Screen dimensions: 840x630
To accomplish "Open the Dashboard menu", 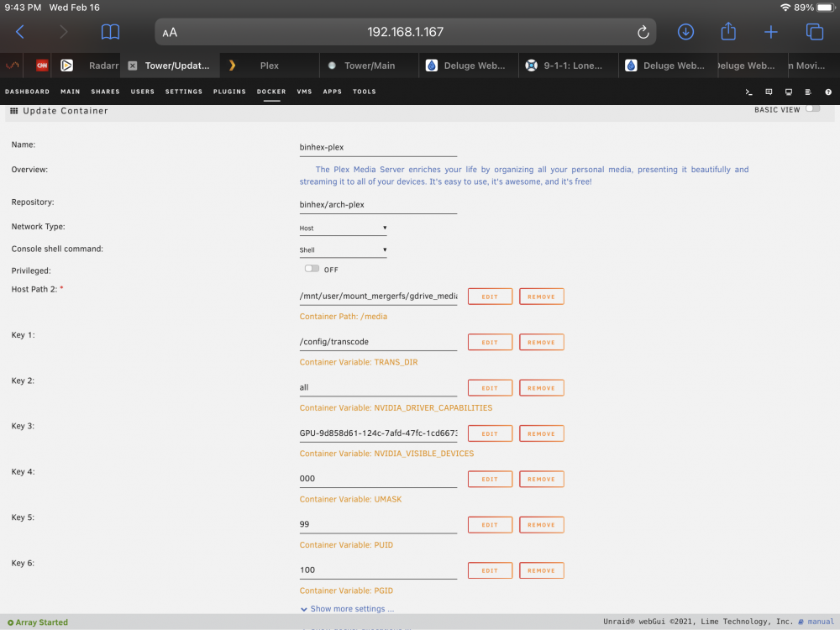I will point(28,92).
